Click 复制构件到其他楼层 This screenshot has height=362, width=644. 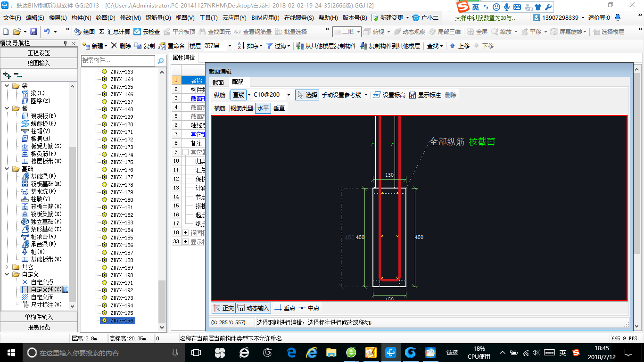tap(390, 46)
